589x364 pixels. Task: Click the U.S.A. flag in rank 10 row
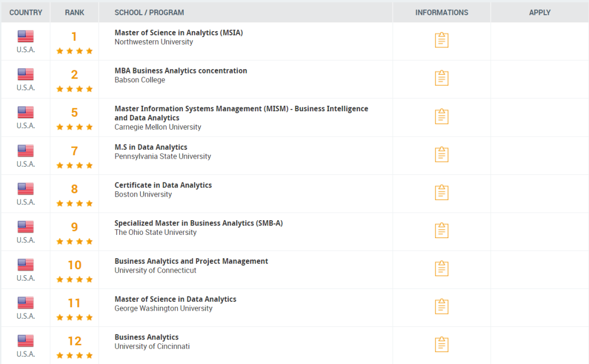click(26, 265)
